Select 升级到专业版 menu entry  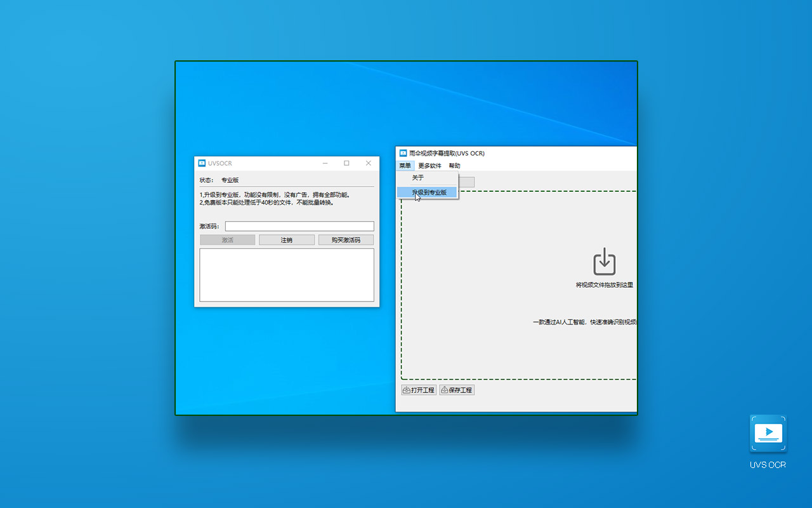click(x=427, y=192)
